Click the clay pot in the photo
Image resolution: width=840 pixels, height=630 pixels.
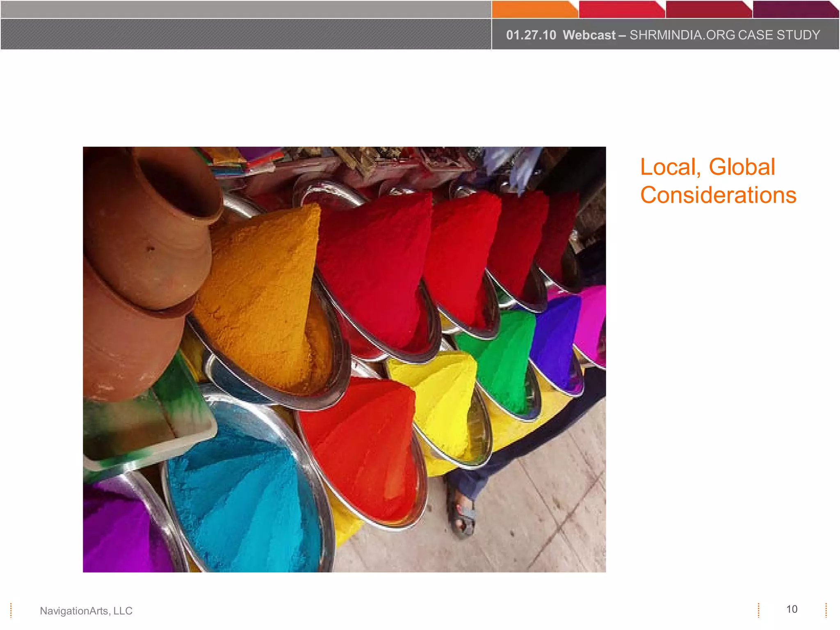coord(144,262)
